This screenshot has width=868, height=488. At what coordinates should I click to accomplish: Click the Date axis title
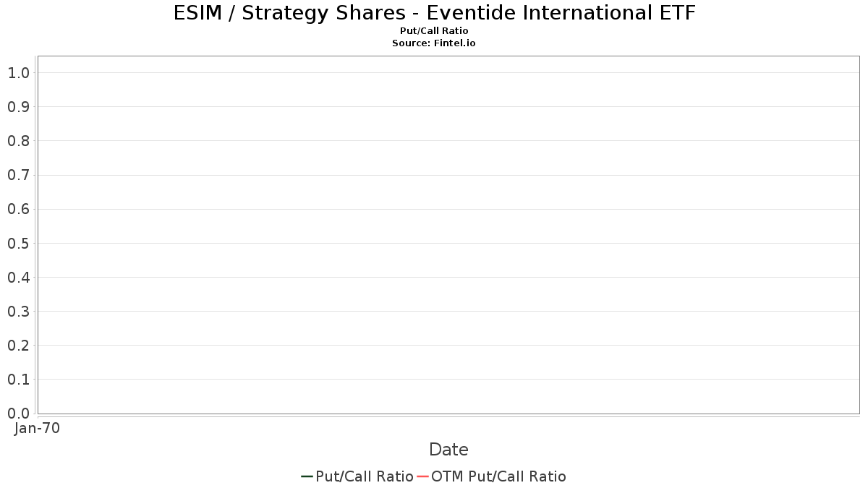point(448,450)
